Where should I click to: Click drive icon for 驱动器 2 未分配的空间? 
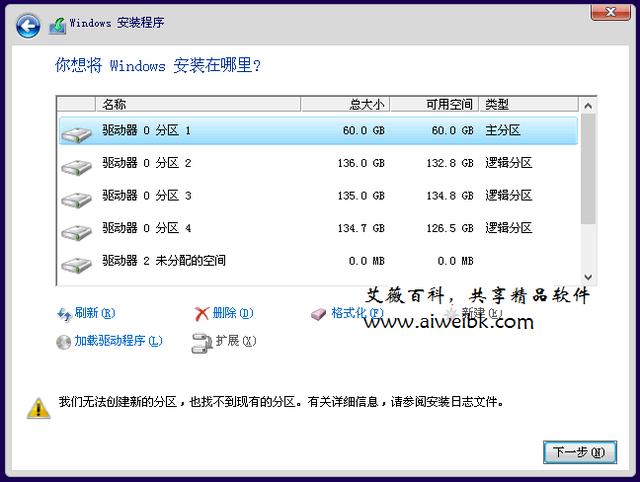[x=76, y=265]
